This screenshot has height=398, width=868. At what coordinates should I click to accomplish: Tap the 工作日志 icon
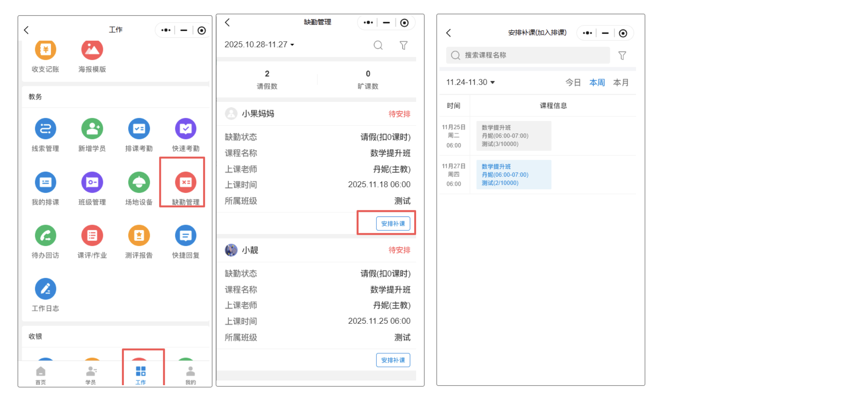45,295
